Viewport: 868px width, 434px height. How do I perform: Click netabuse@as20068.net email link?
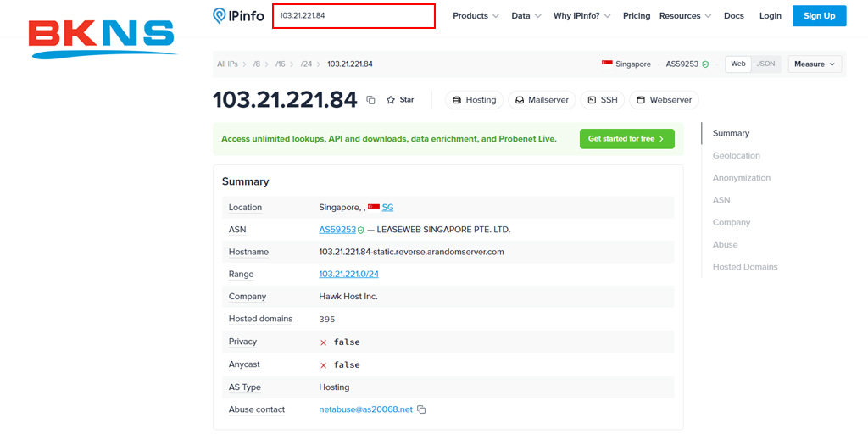[366, 409]
